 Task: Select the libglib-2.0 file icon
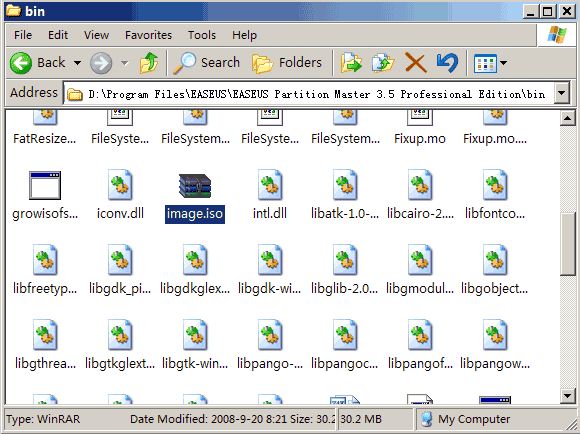click(x=345, y=260)
